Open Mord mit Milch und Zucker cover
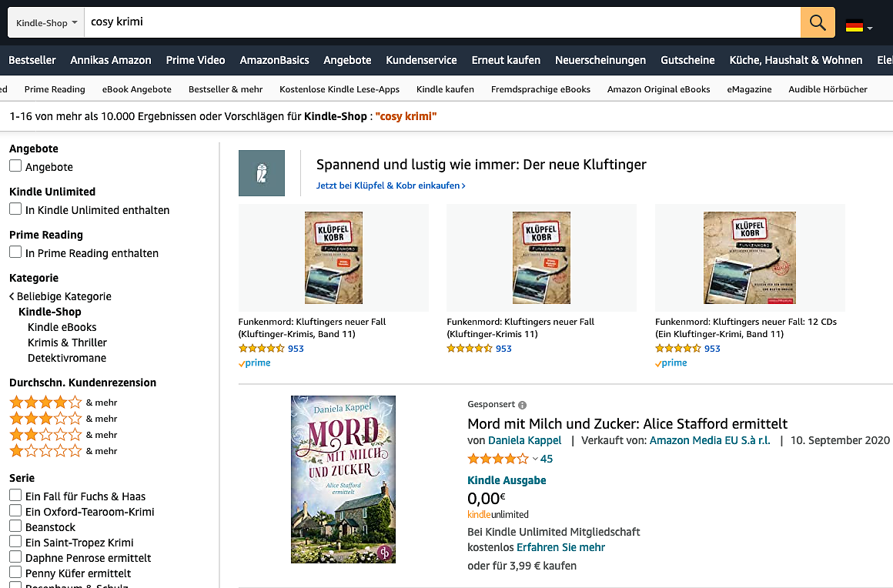Image resolution: width=893 pixels, height=588 pixels. [x=343, y=479]
